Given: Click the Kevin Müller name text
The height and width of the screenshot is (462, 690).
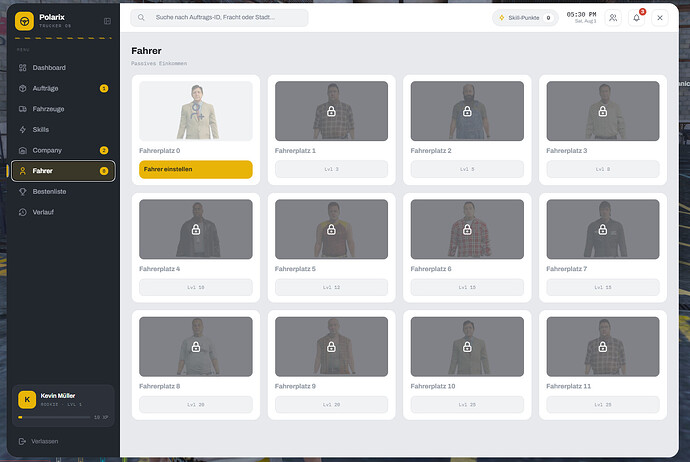Looking at the screenshot, I should click(58, 396).
